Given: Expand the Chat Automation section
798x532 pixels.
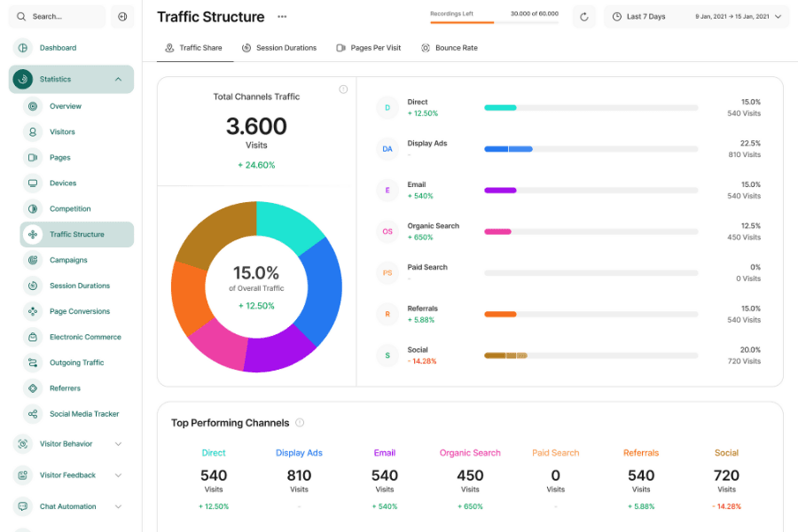Looking at the screenshot, I should (x=118, y=506).
